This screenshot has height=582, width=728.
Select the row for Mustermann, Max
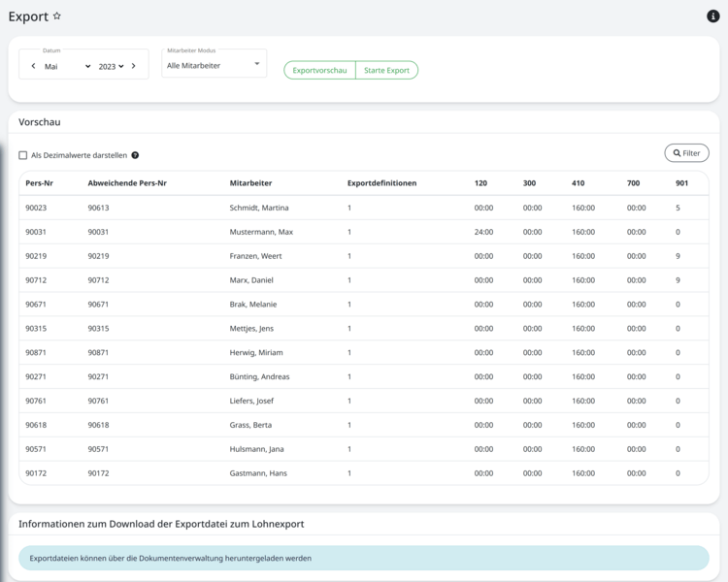pos(260,232)
